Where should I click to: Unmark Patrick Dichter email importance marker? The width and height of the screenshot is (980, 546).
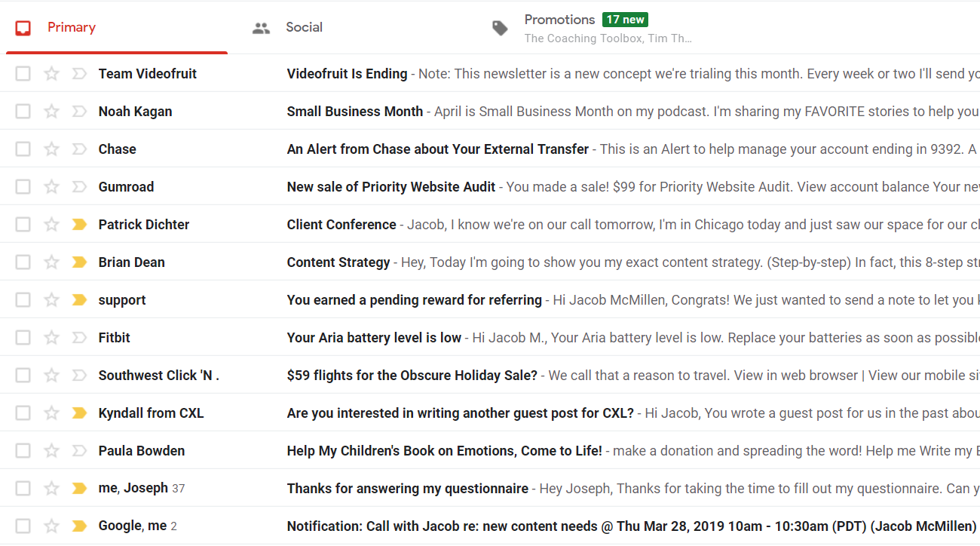79,224
